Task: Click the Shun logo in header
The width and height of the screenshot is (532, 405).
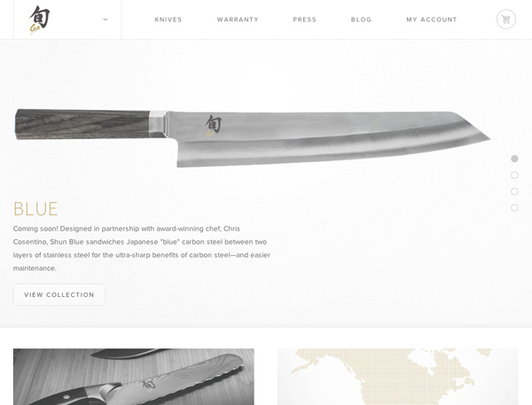Action: [40, 20]
